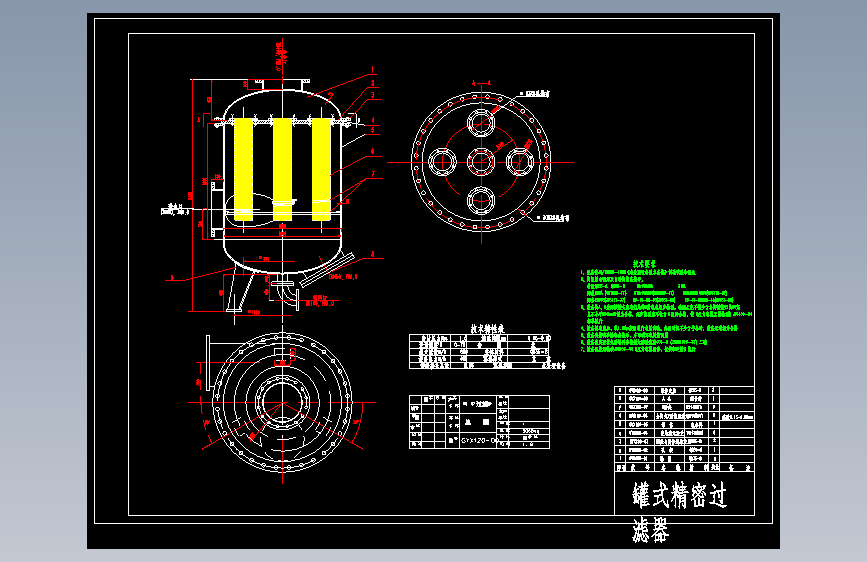The image size is (867, 562).
Task: Select the 技术特性表 table heading
Action: 487,329
